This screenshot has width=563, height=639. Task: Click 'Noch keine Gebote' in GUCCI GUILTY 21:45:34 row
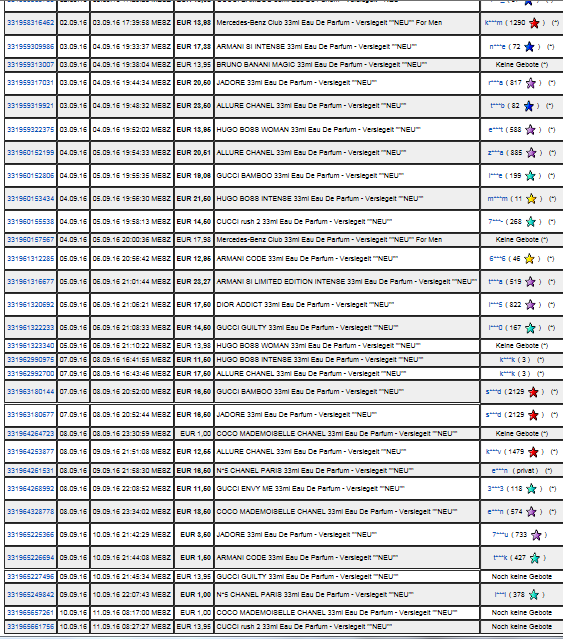pos(521,577)
